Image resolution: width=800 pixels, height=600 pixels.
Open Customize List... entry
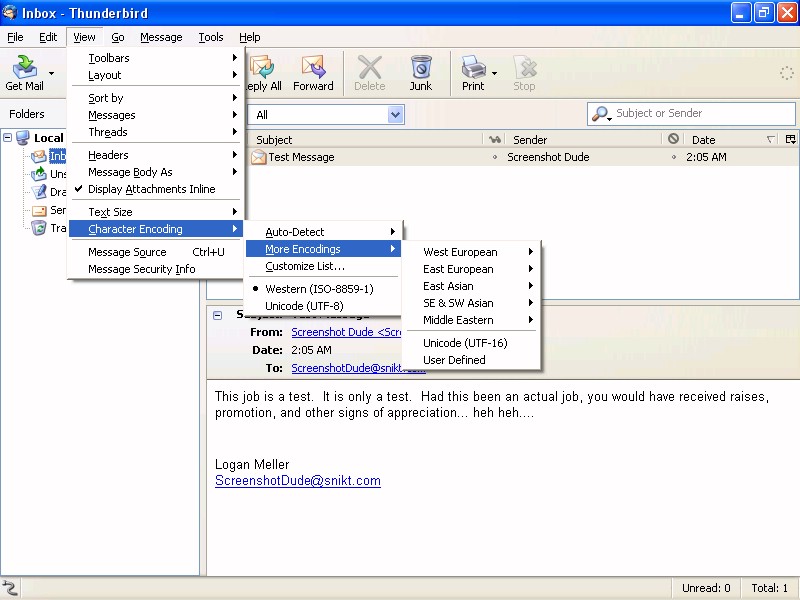pyautogui.click(x=322, y=266)
